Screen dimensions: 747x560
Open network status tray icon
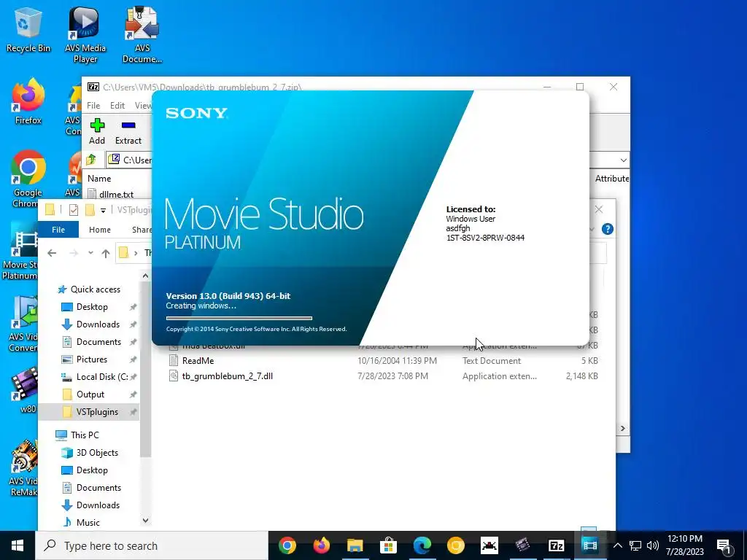tap(635, 545)
